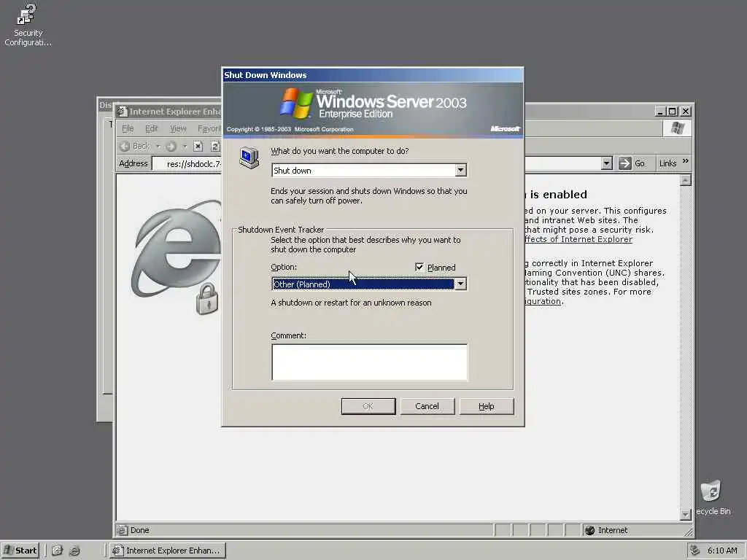Minimize the Internet Explorer window
This screenshot has width=747, height=560.
[x=659, y=112]
